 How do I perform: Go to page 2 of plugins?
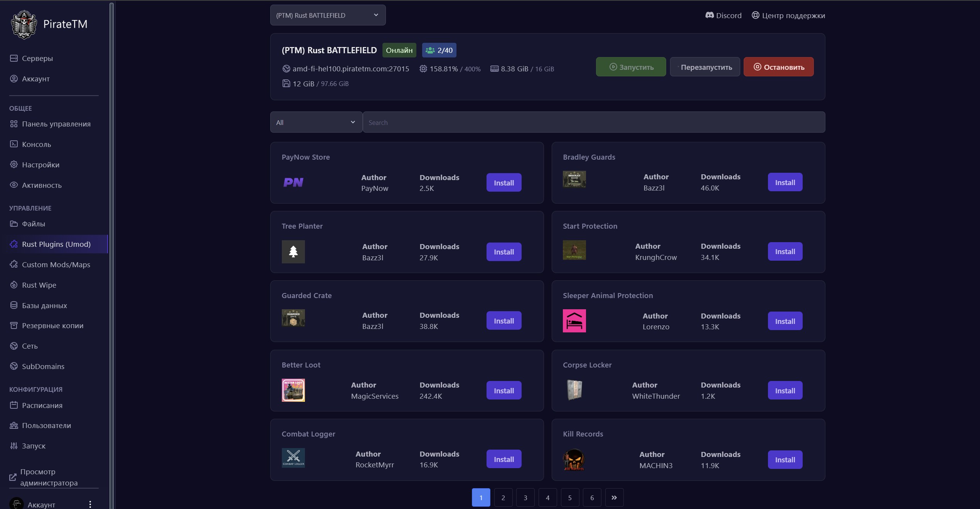pyautogui.click(x=503, y=497)
